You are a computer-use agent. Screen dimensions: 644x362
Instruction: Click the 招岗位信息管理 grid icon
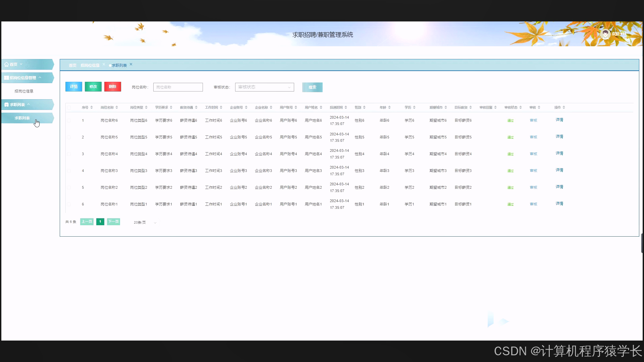click(6, 78)
